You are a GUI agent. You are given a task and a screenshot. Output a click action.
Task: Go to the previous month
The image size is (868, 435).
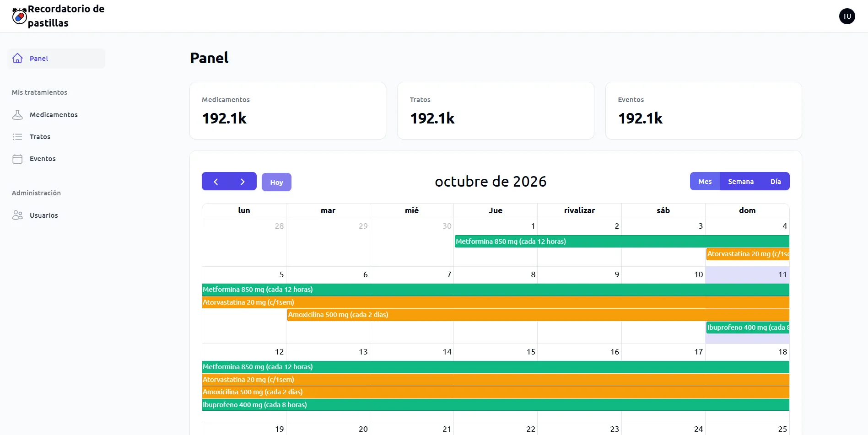click(x=216, y=182)
